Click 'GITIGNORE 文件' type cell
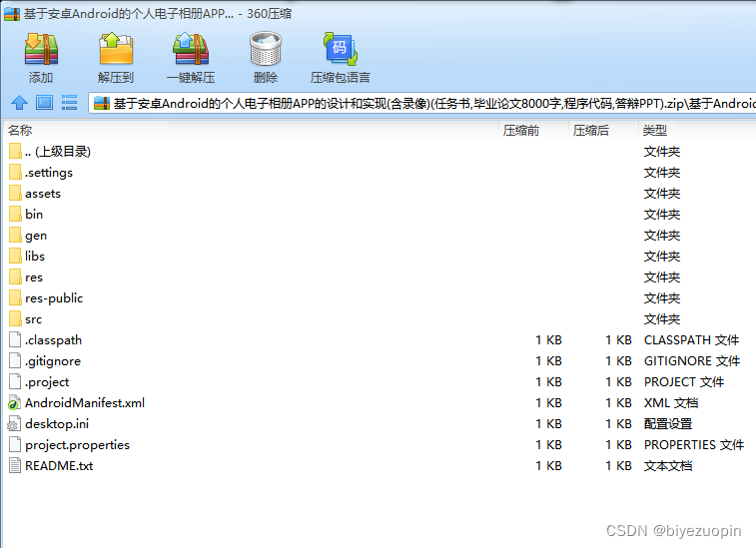This screenshot has width=756, height=548. (x=692, y=361)
